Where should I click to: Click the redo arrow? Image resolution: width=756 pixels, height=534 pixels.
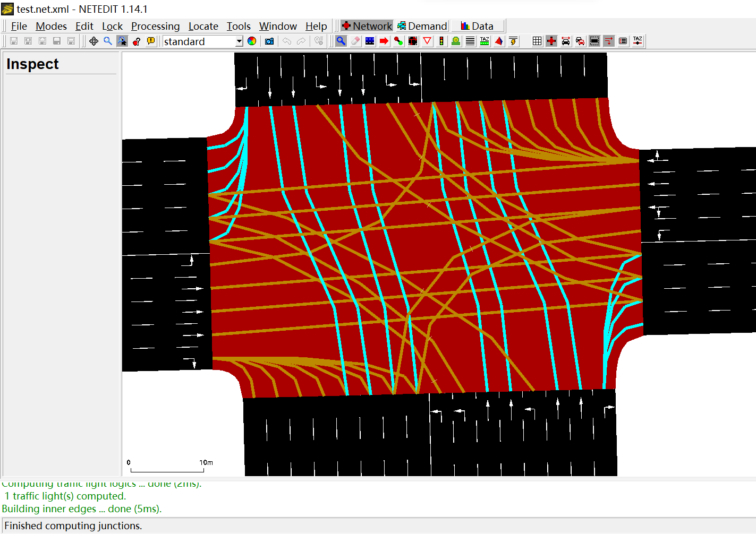(x=301, y=41)
